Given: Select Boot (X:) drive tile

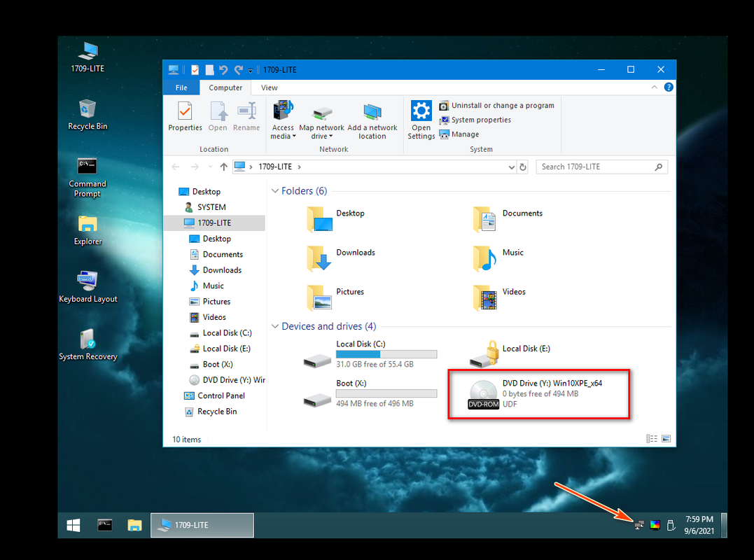Looking at the screenshot, I should (x=370, y=393).
